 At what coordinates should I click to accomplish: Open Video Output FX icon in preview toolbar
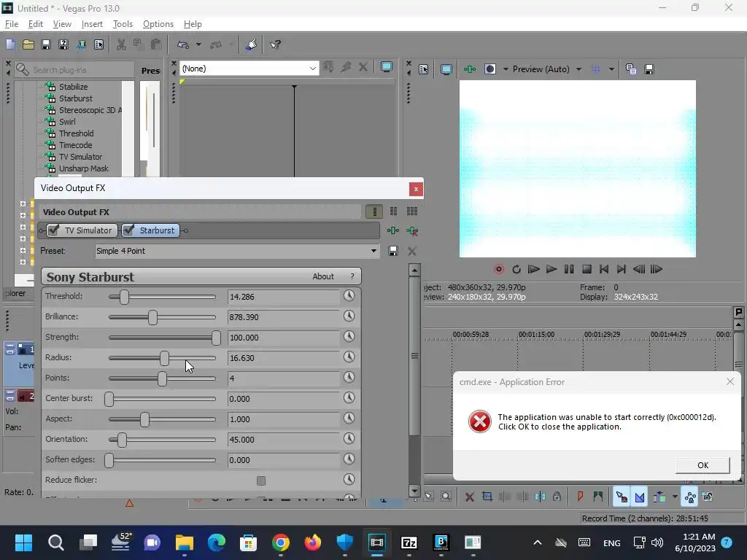[x=470, y=69]
